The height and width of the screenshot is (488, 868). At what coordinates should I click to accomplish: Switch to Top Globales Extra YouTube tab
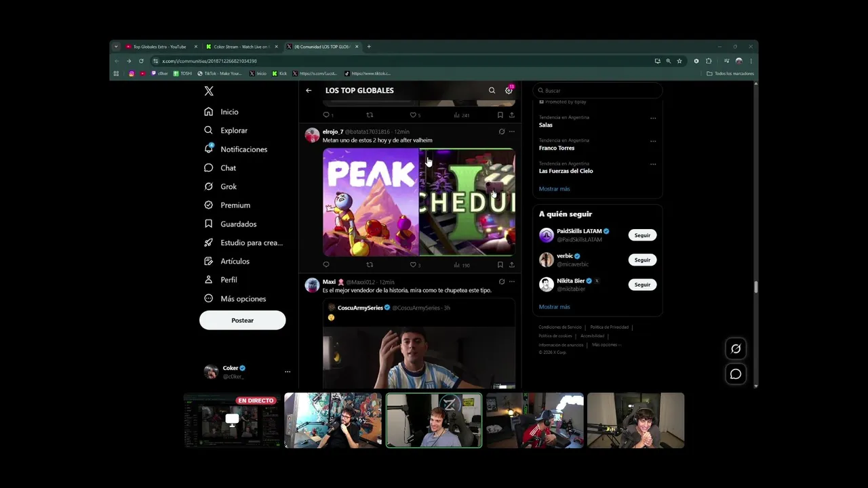click(161, 47)
